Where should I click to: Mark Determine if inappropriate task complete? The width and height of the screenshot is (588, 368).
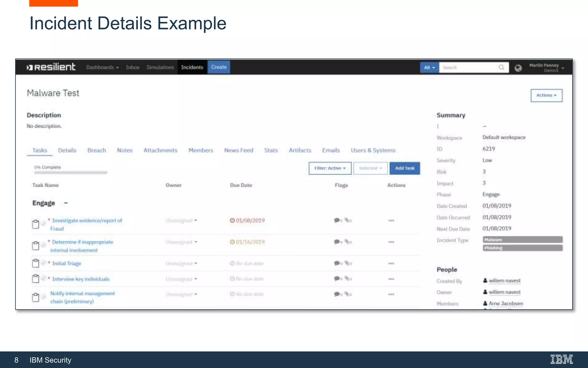click(43, 245)
